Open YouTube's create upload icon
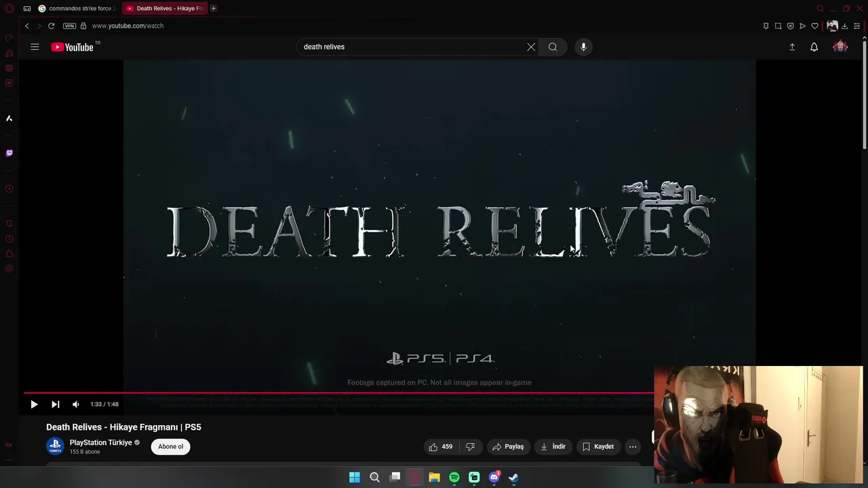 [792, 47]
